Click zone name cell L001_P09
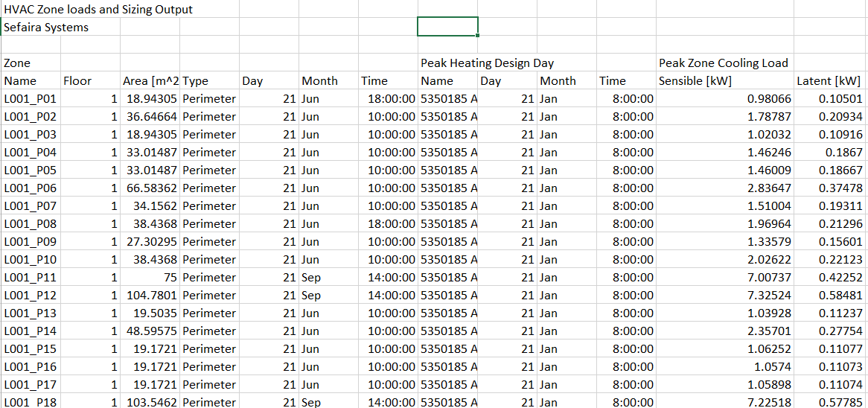This screenshot has width=868, height=408. pos(31,241)
